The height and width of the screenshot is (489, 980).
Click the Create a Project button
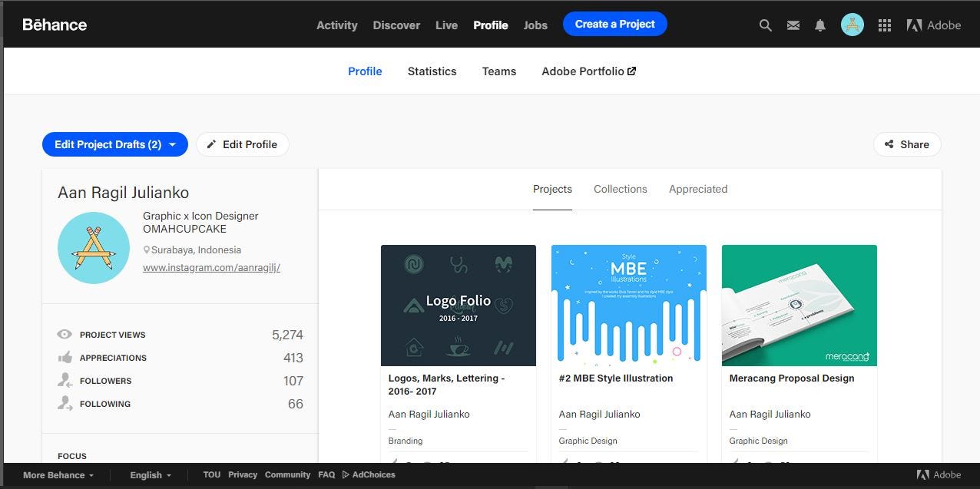coord(615,24)
